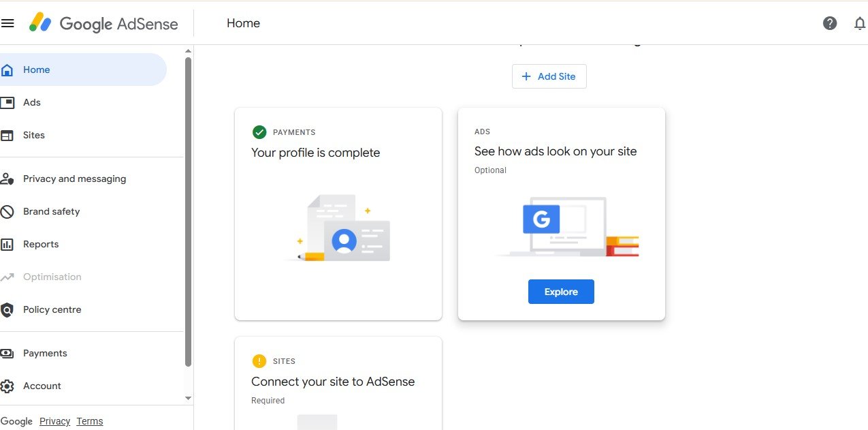Click the blue Explore button
868x430 pixels.
(x=561, y=292)
